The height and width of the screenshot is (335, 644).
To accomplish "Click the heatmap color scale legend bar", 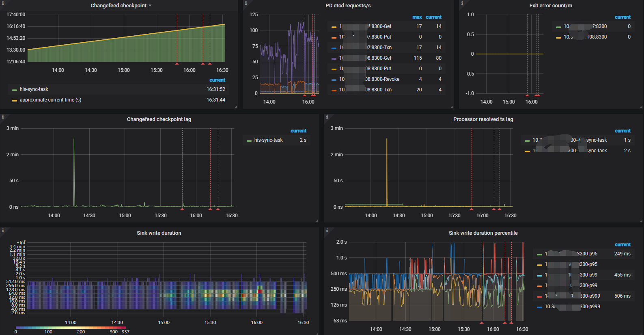I will (x=71, y=327).
